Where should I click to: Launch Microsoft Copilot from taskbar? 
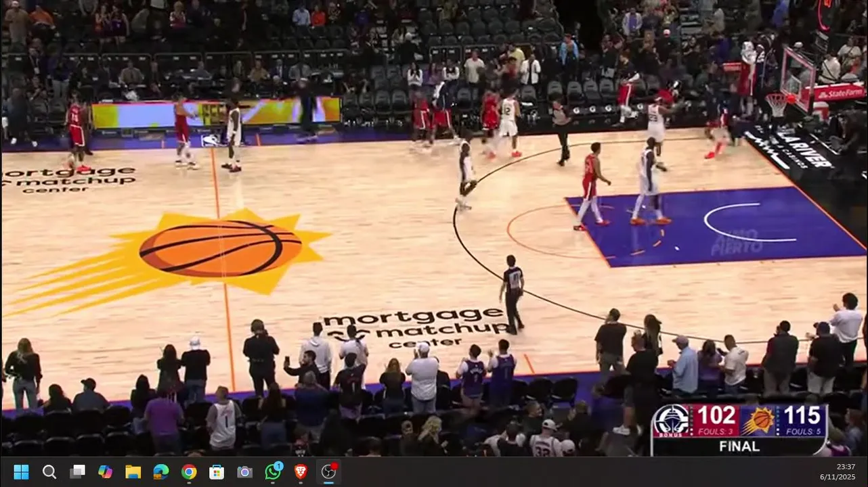point(105,471)
